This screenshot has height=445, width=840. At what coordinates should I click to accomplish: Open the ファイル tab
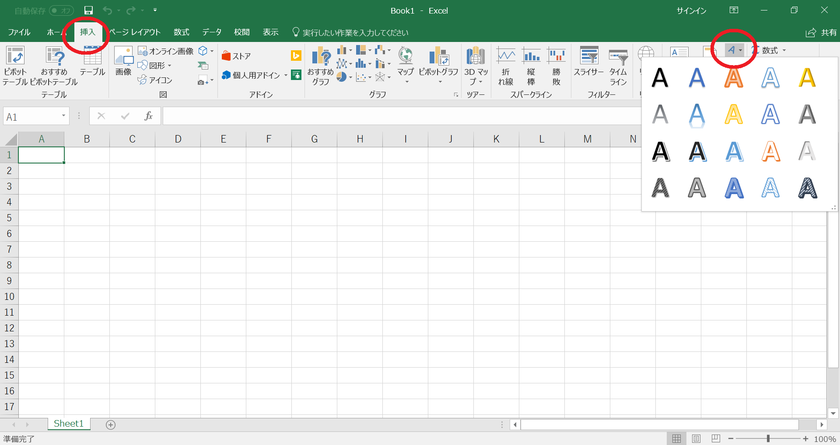[19, 32]
